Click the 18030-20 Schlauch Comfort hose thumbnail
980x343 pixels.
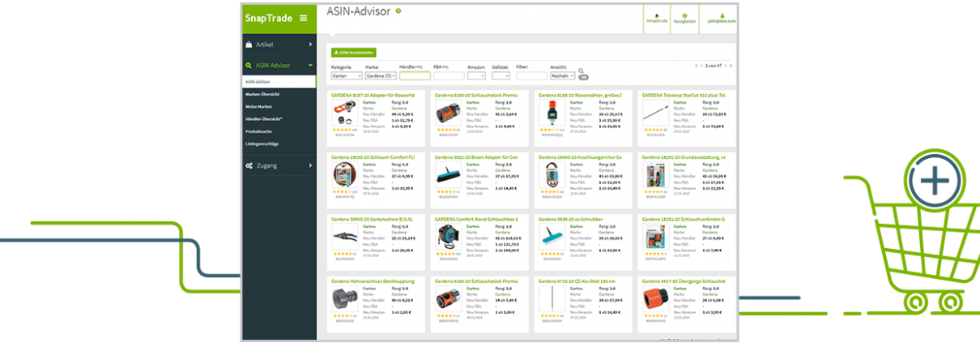(345, 175)
